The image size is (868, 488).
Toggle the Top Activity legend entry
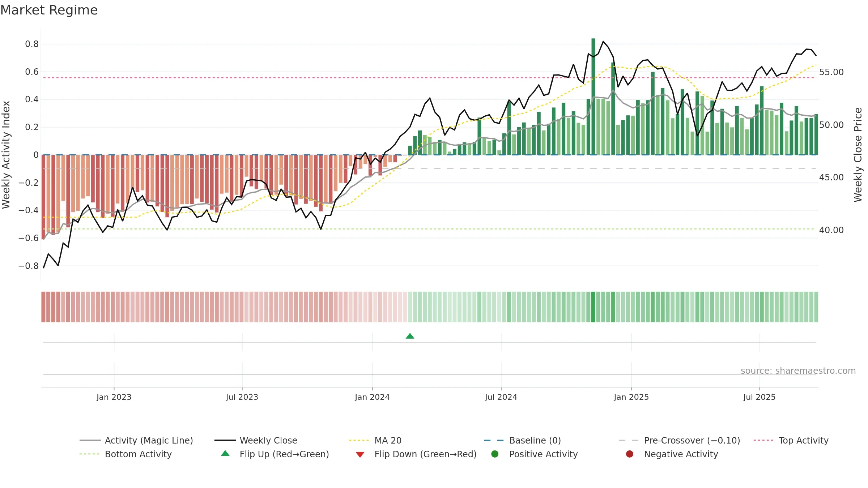click(x=791, y=440)
